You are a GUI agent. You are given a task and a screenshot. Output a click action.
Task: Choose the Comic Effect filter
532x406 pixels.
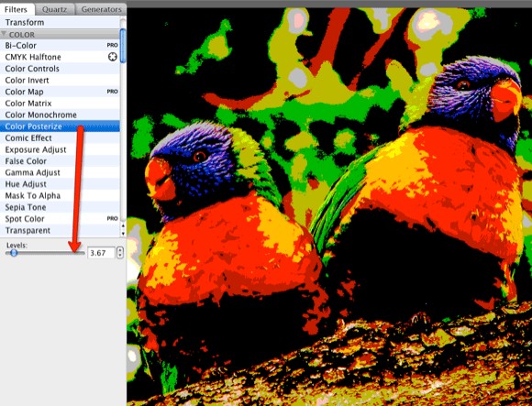(60, 138)
